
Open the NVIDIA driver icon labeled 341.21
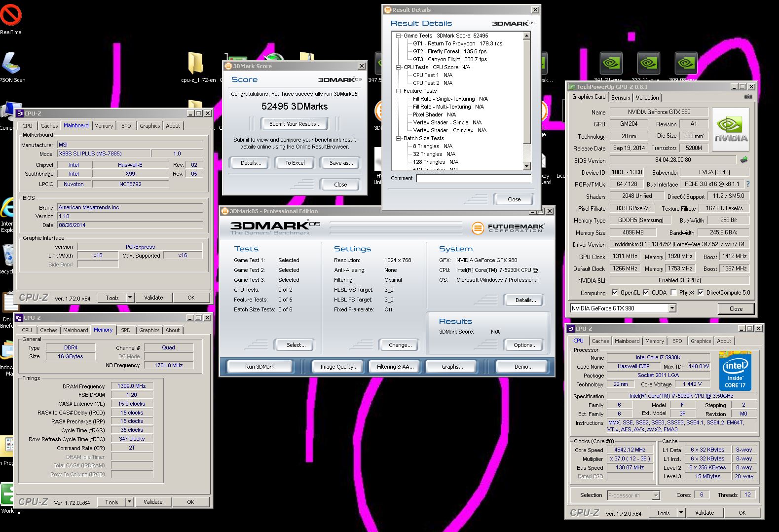coord(611,67)
